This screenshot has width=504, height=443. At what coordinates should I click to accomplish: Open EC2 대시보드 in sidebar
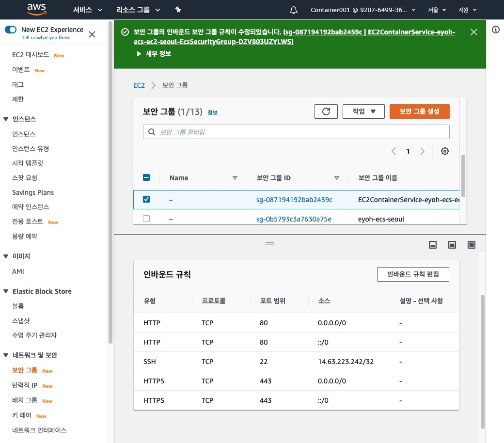(30, 55)
